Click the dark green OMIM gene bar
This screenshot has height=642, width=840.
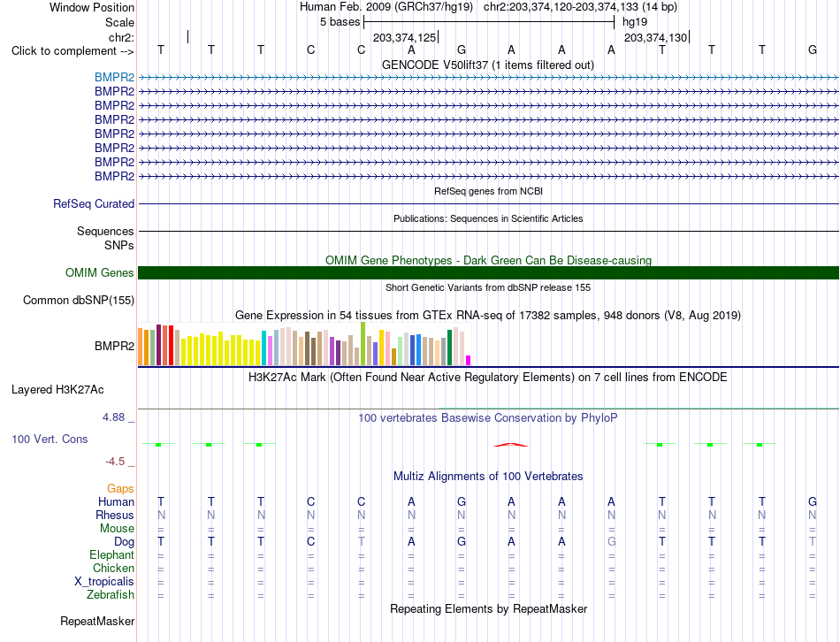(488, 272)
